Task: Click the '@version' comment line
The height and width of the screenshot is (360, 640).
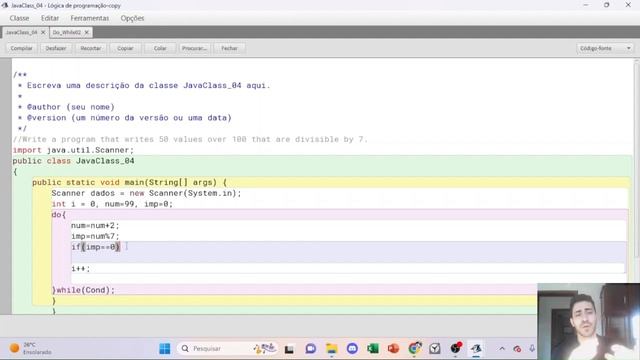Action: [124, 118]
